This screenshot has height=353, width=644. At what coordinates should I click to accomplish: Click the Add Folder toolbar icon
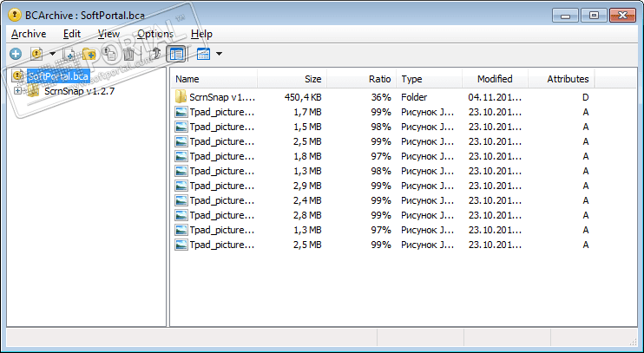click(89, 54)
